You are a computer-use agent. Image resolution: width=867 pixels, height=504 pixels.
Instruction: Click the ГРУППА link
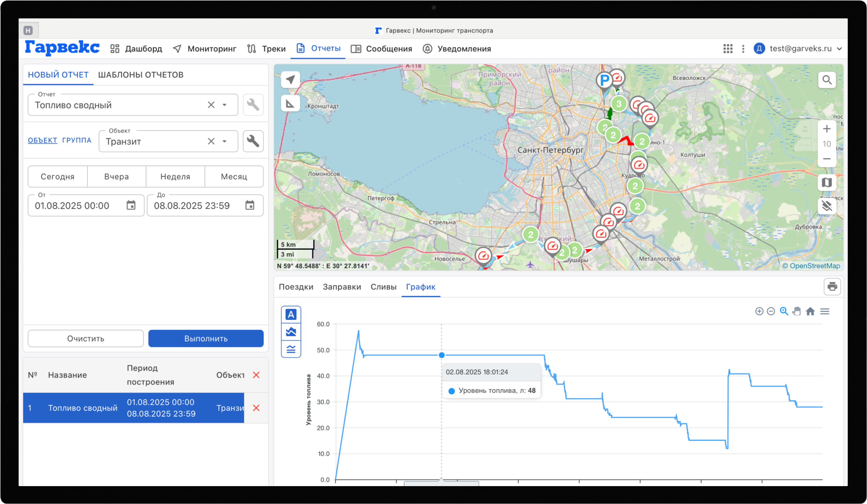tap(76, 140)
